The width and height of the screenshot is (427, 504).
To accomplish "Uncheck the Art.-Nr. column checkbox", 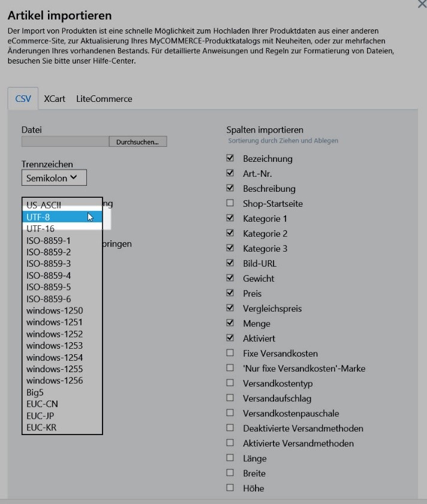I will [230, 173].
